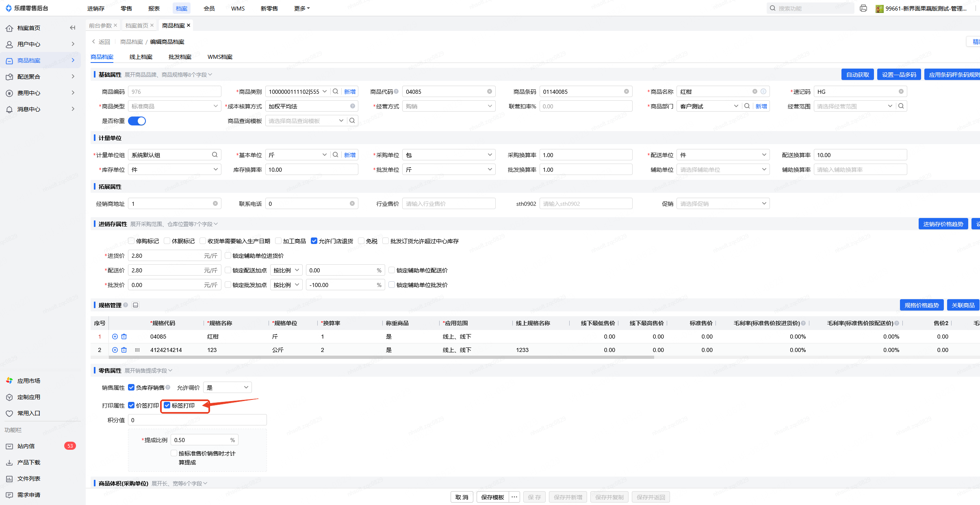Open the 采购单位 dropdown
The height and width of the screenshot is (505, 980).
(x=449, y=155)
